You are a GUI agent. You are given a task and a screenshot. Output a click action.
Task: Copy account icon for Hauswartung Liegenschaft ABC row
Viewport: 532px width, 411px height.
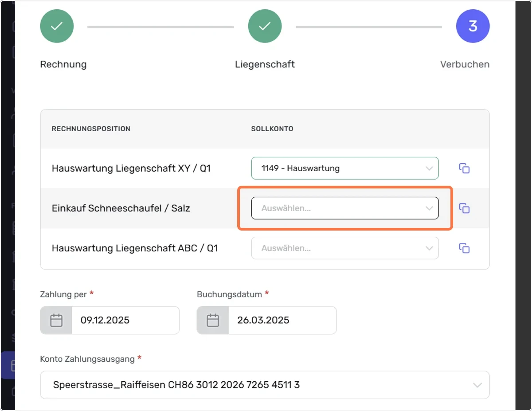(x=464, y=248)
